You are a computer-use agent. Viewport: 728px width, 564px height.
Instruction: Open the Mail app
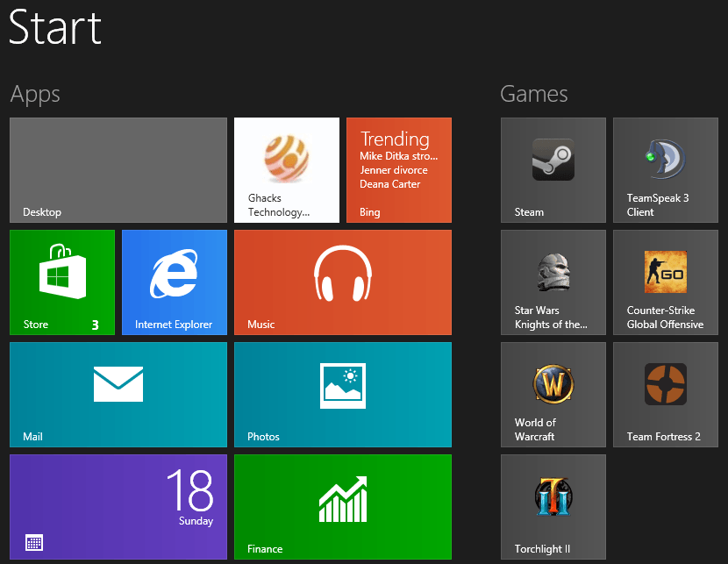[118, 395]
